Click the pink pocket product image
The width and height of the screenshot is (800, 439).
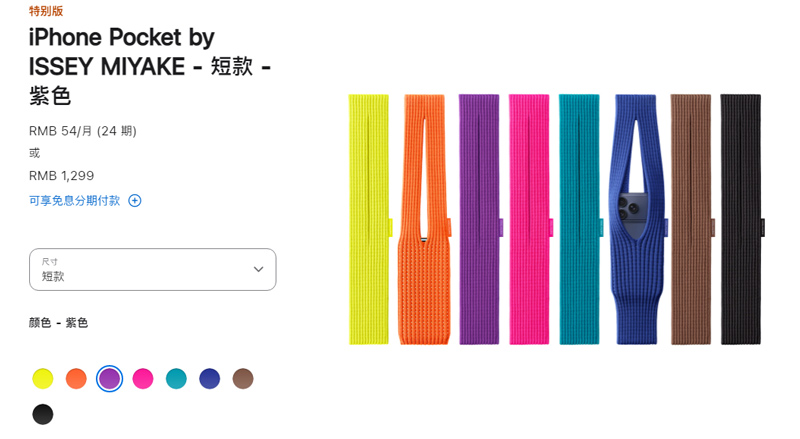[530, 219]
